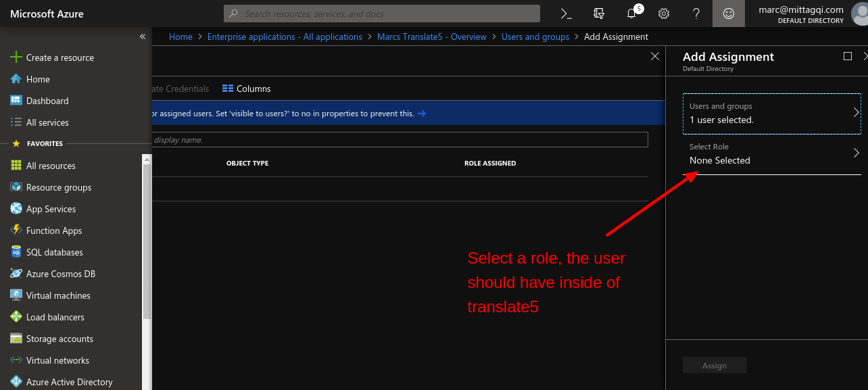Follow the blue arrow in the info banner
The width and height of the screenshot is (868, 390).
coord(422,114)
